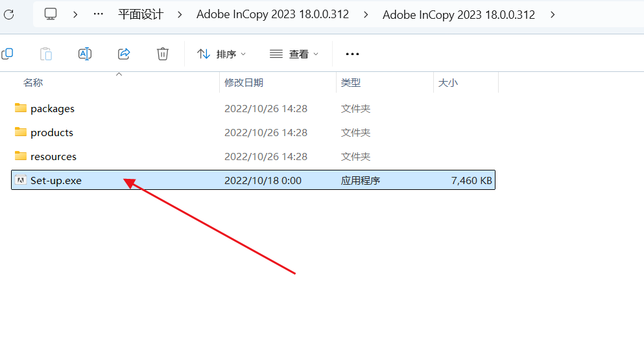Click the date cell in the packages row
The width and height of the screenshot is (644, 337).
(266, 109)
